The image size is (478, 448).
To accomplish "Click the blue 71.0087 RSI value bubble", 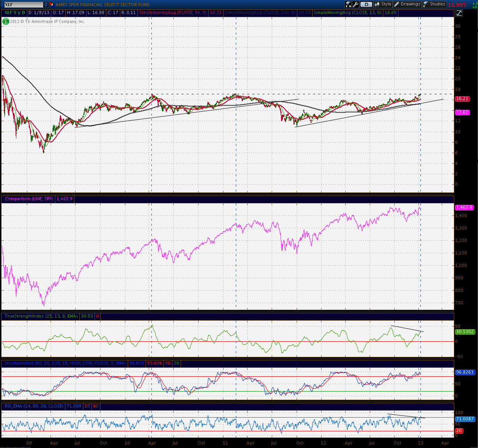I will pyautogui.click(x=465, y=419).
